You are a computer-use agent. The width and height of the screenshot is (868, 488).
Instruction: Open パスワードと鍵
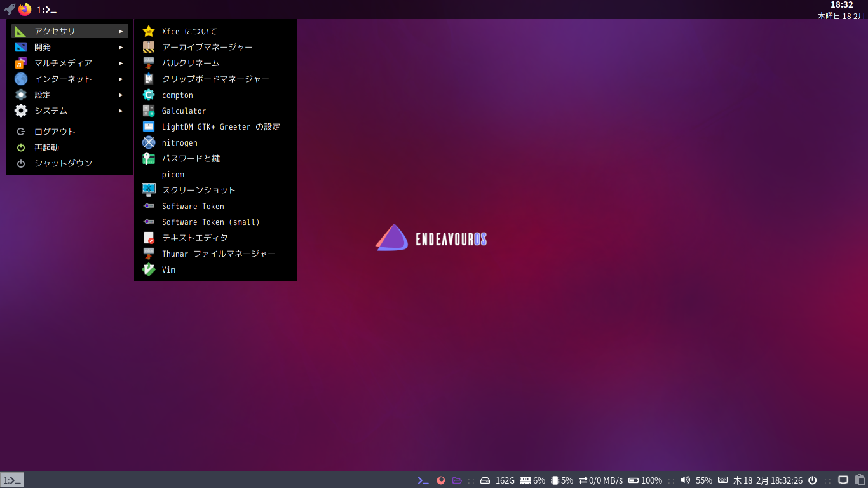215,158
